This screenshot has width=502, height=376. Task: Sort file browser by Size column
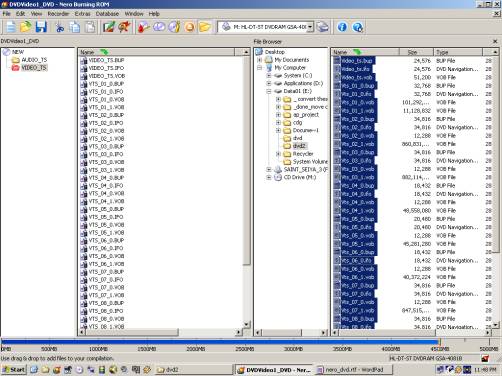pos(416,52)
